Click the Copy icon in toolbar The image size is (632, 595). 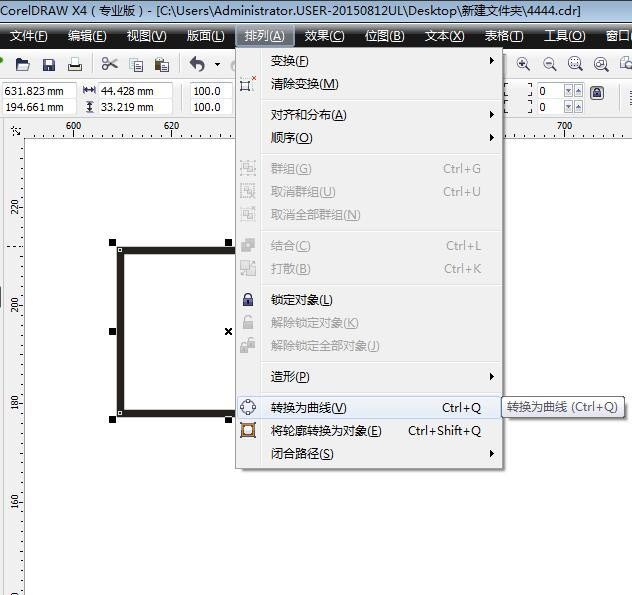pos(136,65)
